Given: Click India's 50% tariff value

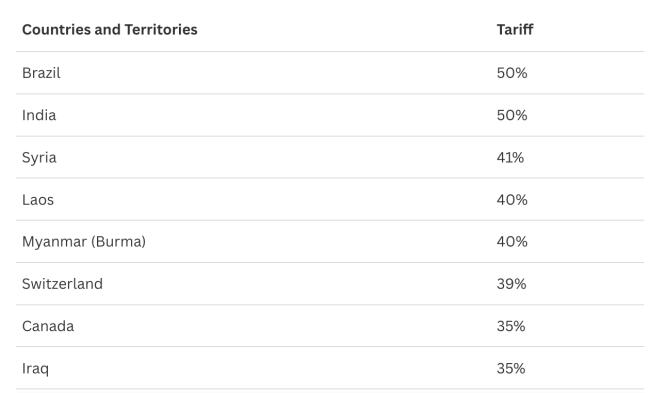Looking at the screenshot, I should pyautogui.click(x=512, y=115).
